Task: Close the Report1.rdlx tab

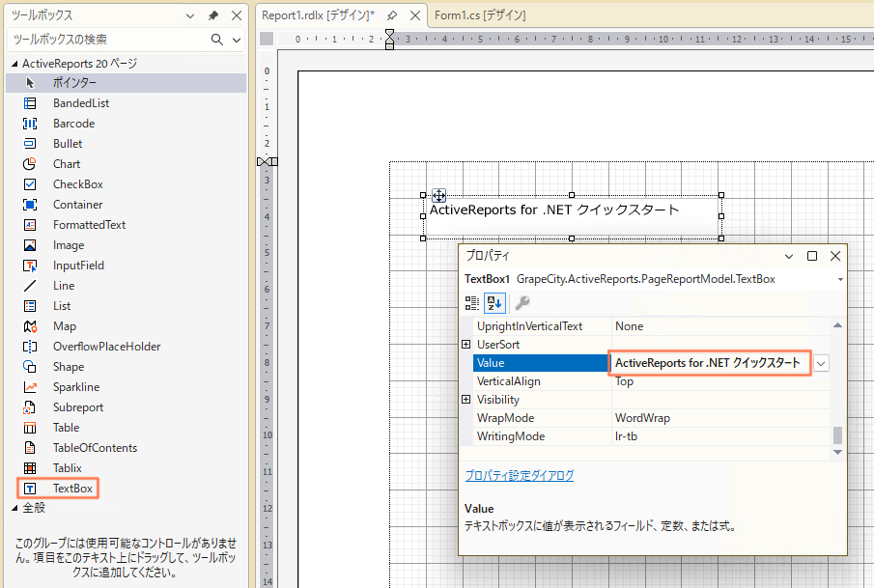Action: [414, 15]
